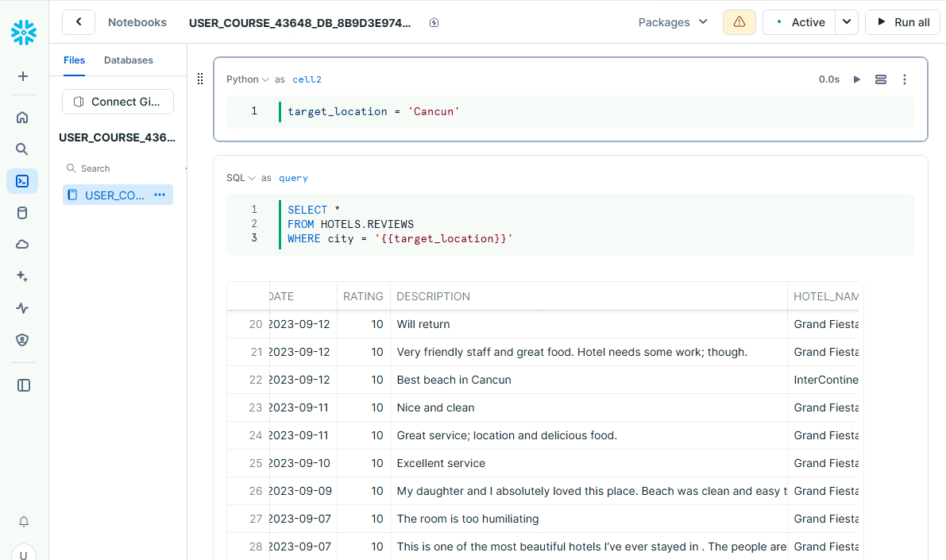Open the SQL language dropdown for query cell
Image resolution: width=946 pixels, height=560 pixels.
240,178
